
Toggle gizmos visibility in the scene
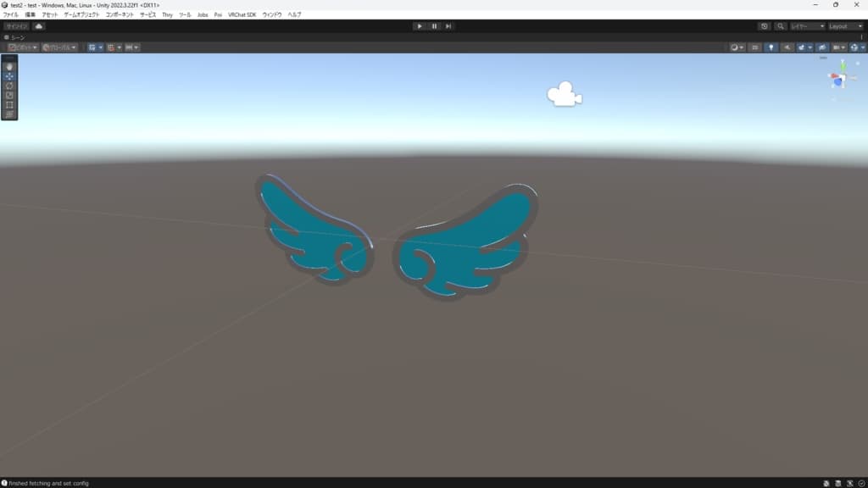[854, 47]
